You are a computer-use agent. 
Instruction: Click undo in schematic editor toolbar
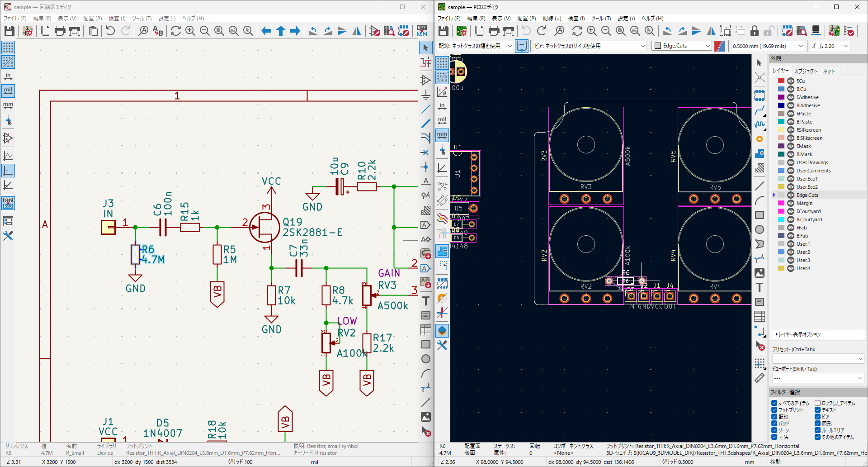(x=110, y=31)
